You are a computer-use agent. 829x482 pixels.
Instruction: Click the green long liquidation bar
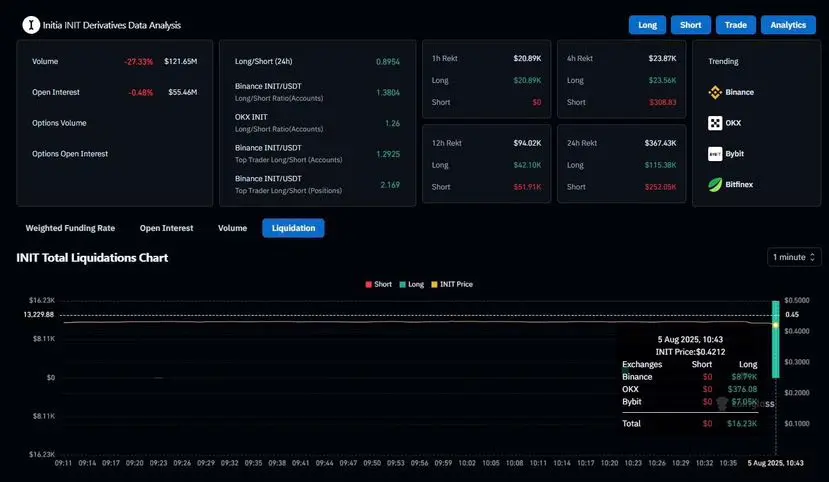click(776, 339)
